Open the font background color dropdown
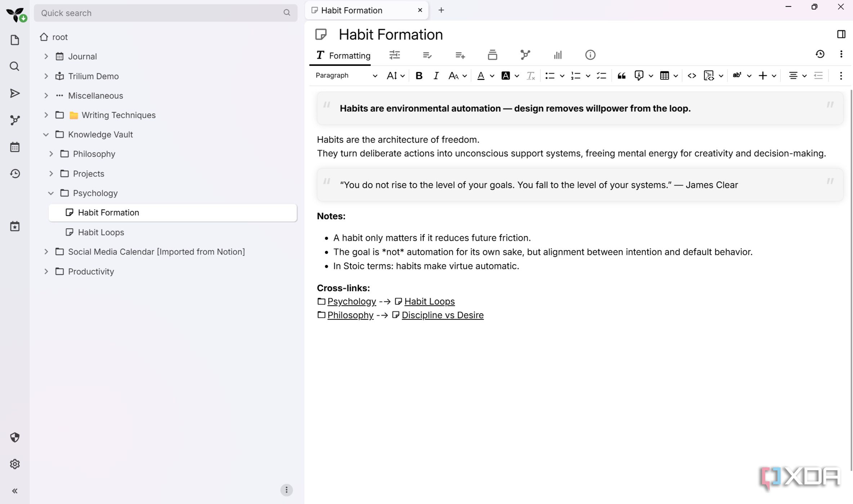853x504 pixels. pos(517,76)
